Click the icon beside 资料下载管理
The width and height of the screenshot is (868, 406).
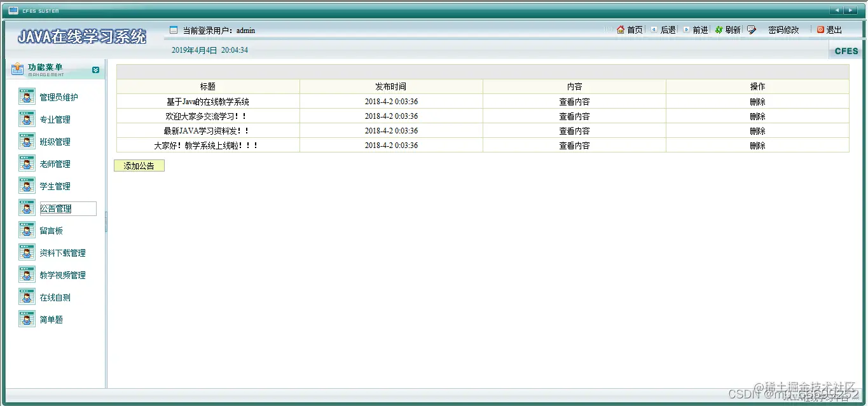[x=27, y=252]
